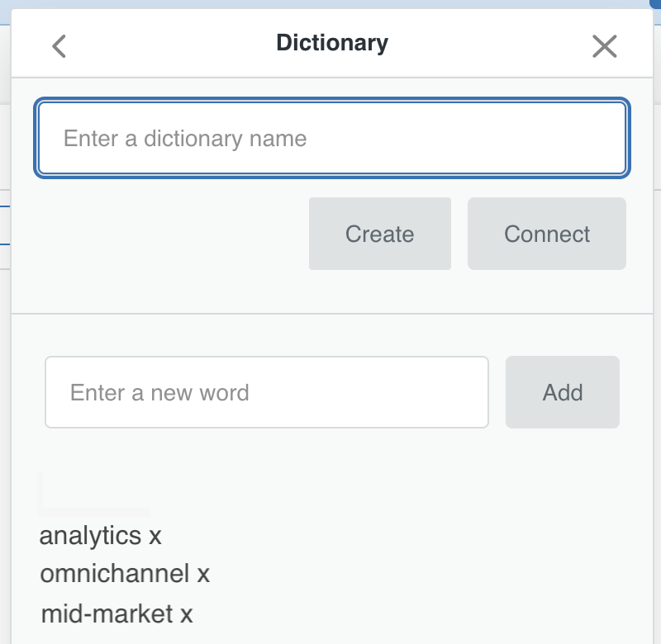Image resolution: width=661 pixels, height=644 pixels.
Task: Connect to an existing dictionary
Action: pyautogui.click(x=546, y=234)
